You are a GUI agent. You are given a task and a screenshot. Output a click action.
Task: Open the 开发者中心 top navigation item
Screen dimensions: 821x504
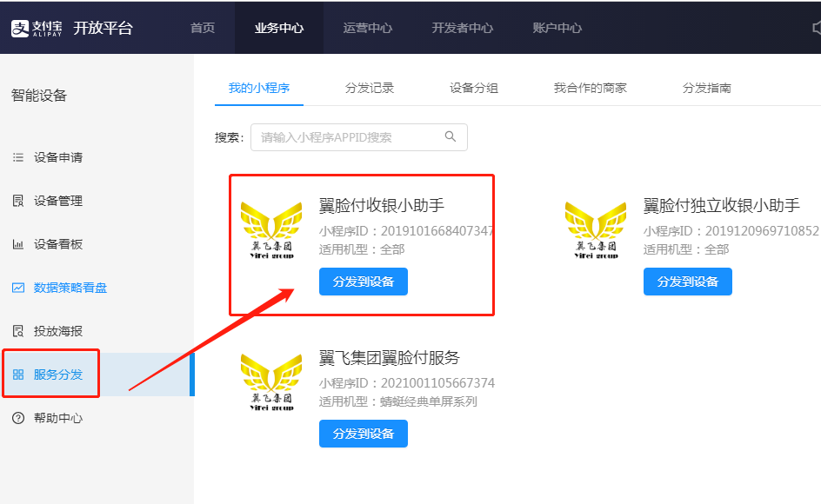[463, 28]
